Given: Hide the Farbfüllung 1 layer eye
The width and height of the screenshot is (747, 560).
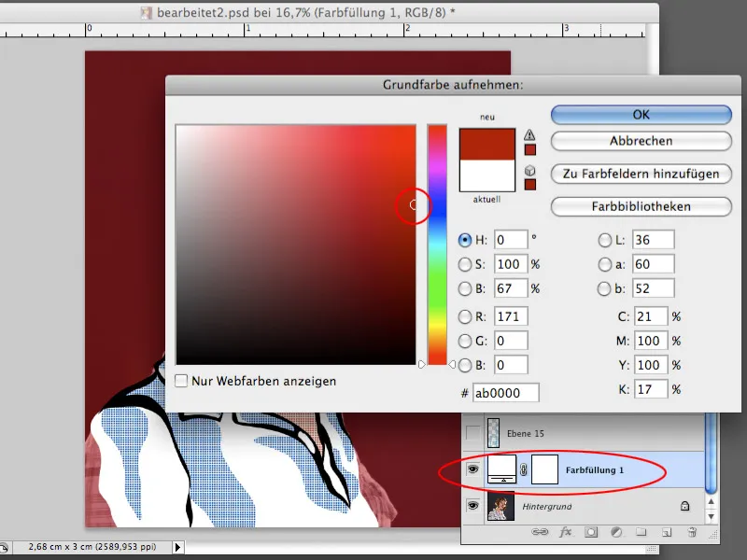Looking at the screenshot, I should (472, 469).
